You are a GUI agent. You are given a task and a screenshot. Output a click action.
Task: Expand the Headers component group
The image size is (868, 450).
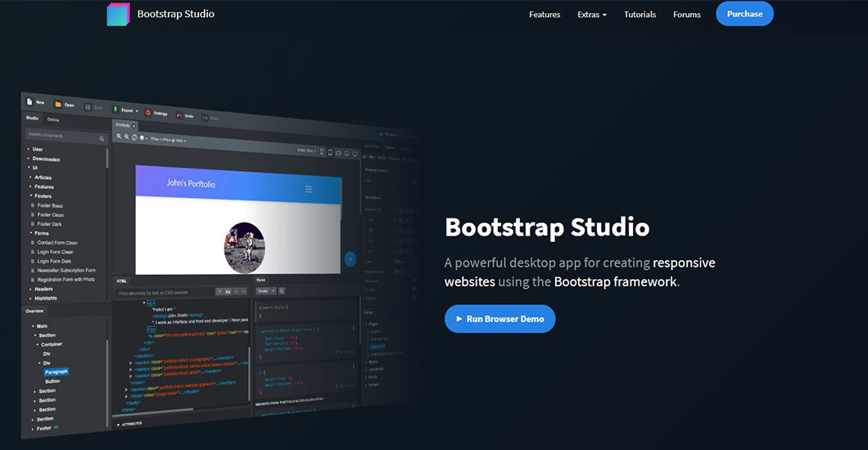[43, 289]
